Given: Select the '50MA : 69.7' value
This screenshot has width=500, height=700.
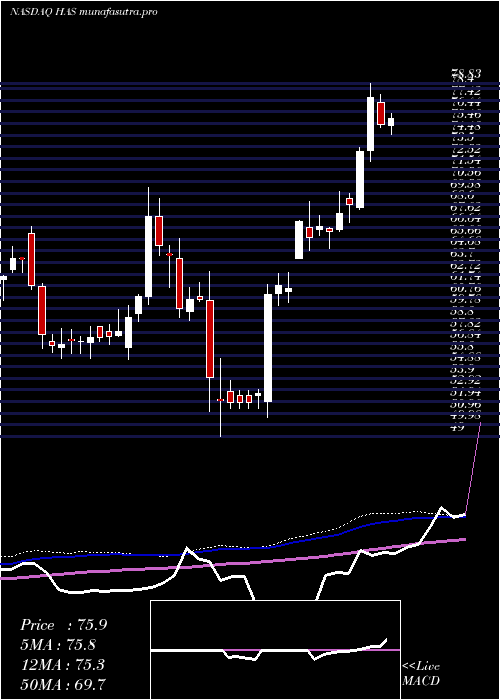Looking at the screenshot, I should (63, 684).
